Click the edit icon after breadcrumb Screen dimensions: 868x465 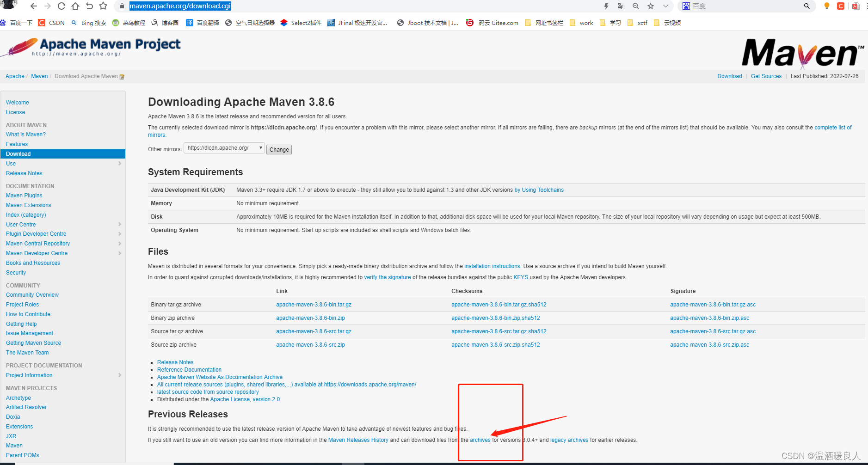(122, 77)
